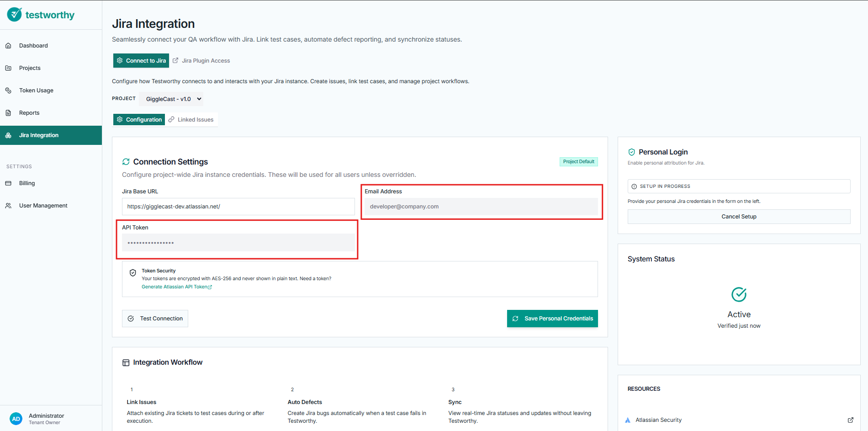Click the Jira Integration sidebar icon

(x=8, y=135)
